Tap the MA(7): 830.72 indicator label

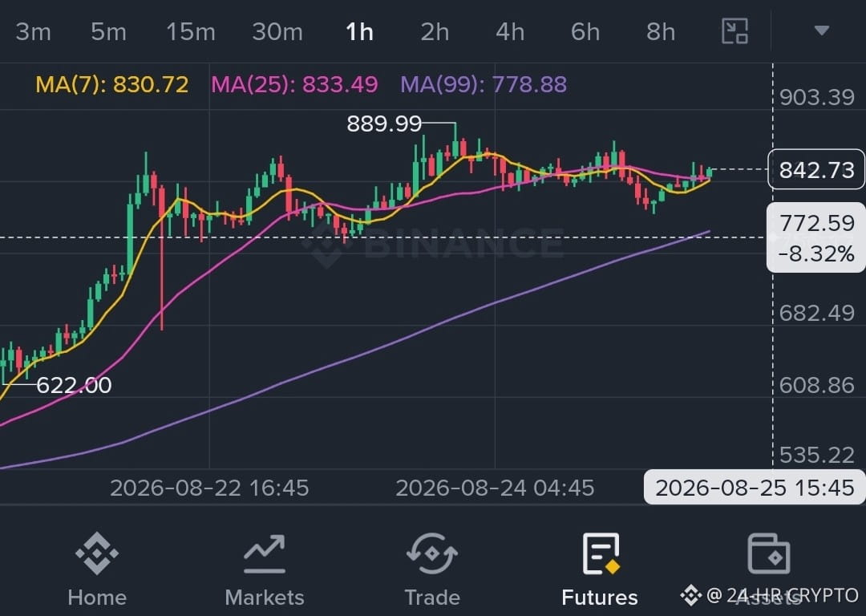112,84
